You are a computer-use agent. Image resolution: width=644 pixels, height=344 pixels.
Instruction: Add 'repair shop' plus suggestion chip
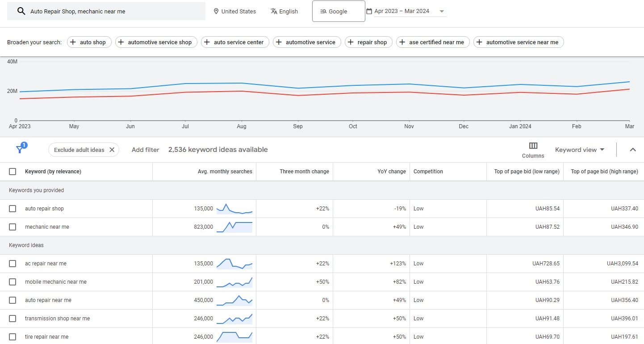click(368, 42)
